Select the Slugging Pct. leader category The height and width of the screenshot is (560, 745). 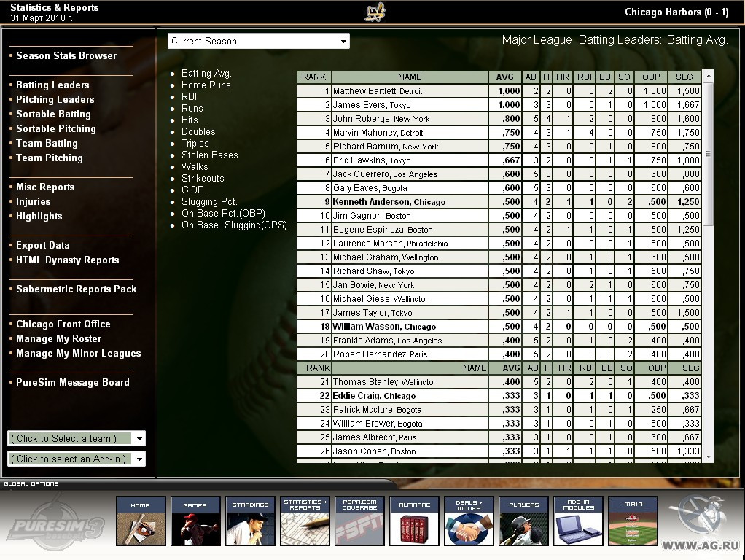click(209, 201)
